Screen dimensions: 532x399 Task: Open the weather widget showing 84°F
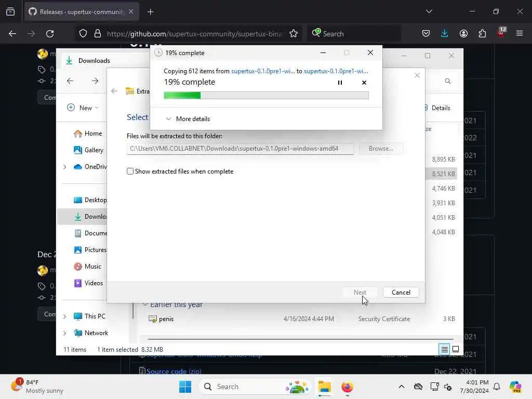(x=37, y=386)
